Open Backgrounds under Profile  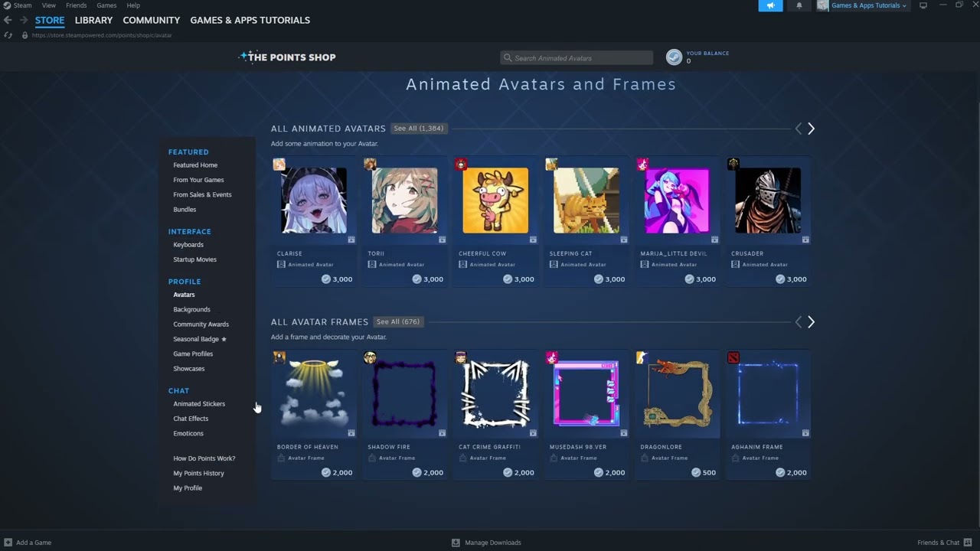(x=191, y=310)
